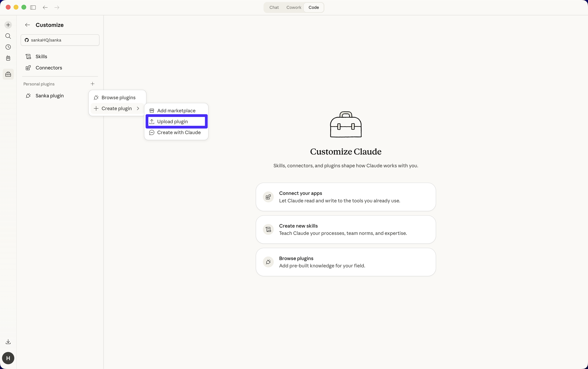This screenshot has height=369, width=588.
Task: Switch to the Cowork tab
Action: [x=293, y=7]
